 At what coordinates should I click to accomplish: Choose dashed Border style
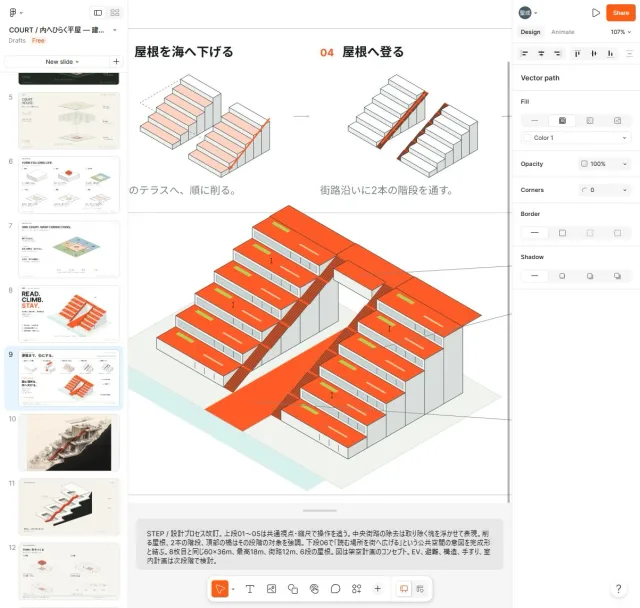590,233
